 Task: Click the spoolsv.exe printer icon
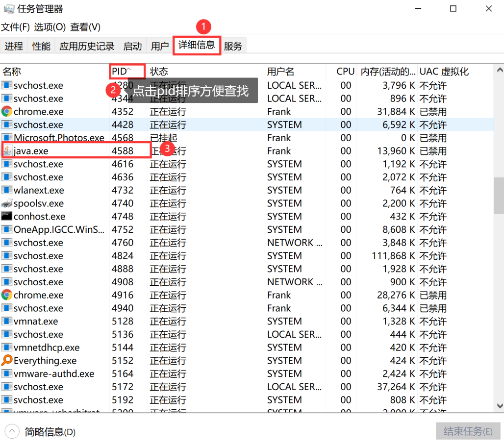click(x=7, y=203)
